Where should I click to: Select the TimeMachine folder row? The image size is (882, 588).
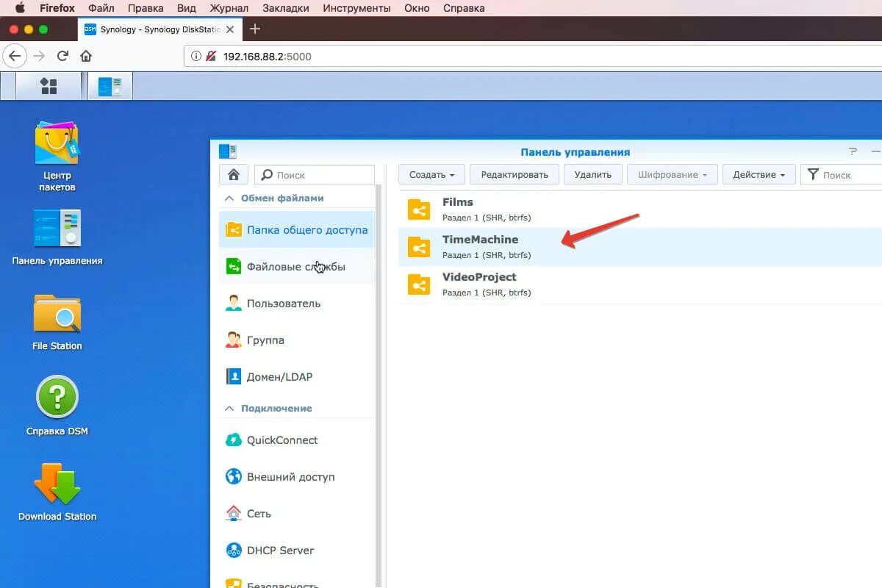(639, 247)
